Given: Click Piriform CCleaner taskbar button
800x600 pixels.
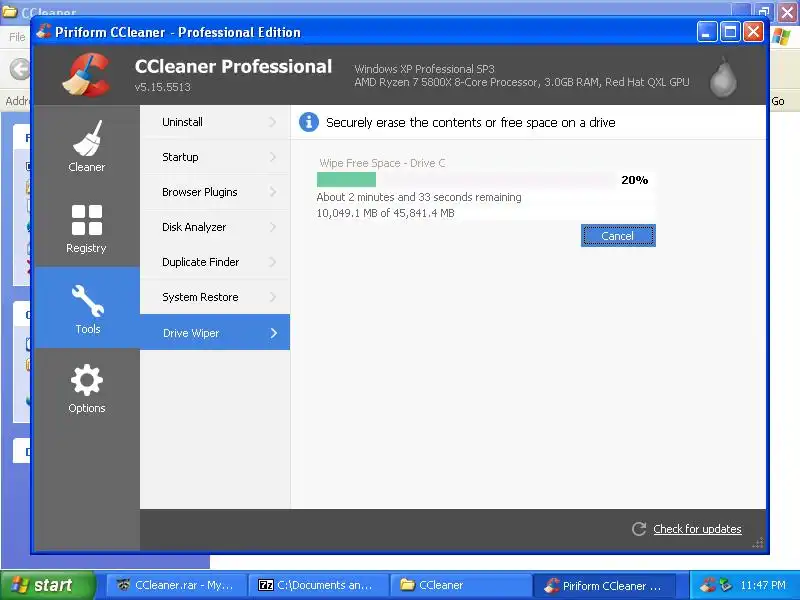Looking at the screenshot, I should coord(605,585).
